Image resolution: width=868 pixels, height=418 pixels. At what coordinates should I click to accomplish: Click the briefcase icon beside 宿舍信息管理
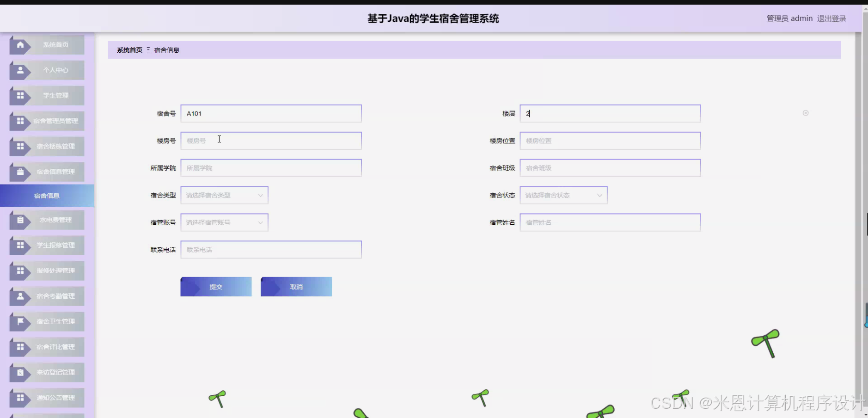pyautogui.click(x=20, y=172)
